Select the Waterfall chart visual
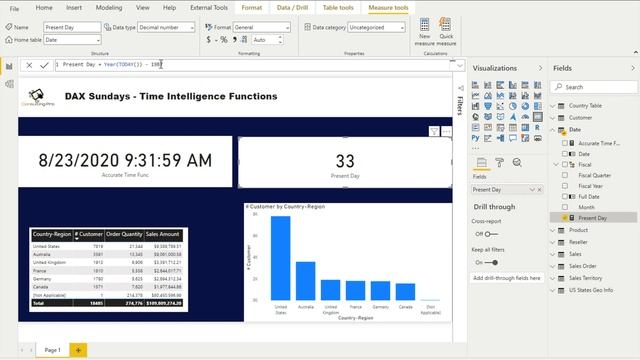Screen dimensions: 640x360 point(476,106)
